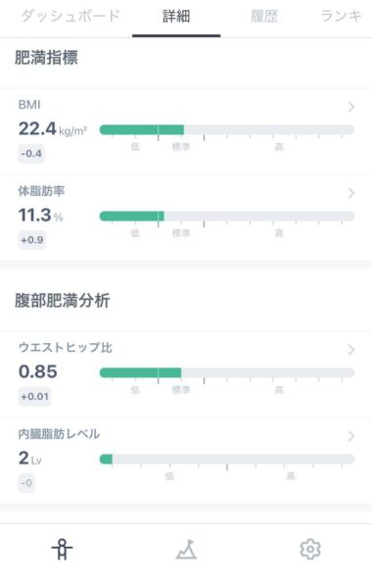Open the ランキ tab
This screenshot has width=372, height=588.
pyautogui.click(x=341, y=16)
